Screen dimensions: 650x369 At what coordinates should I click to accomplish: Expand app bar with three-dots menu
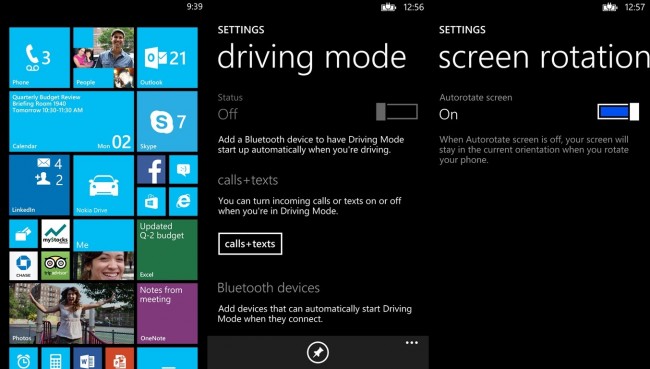412,343
